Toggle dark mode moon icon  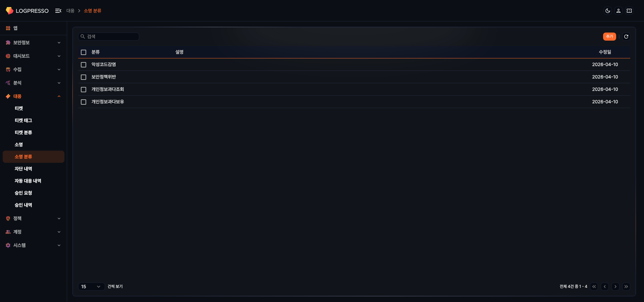coord(608,11)
